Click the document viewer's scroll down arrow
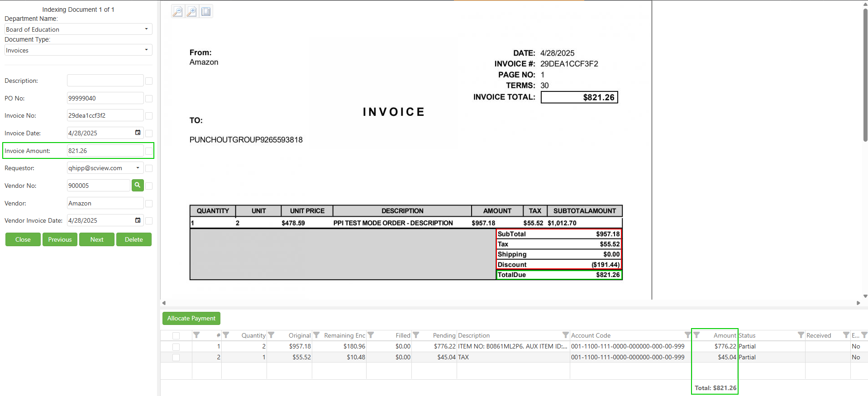The height and width of the screenshot is (396, 868). [865, 296]
